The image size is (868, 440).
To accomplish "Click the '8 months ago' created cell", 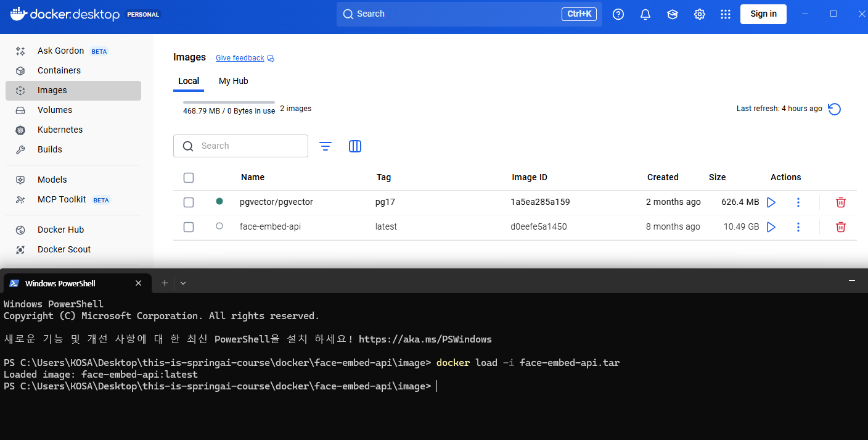I will pos(673,226).
